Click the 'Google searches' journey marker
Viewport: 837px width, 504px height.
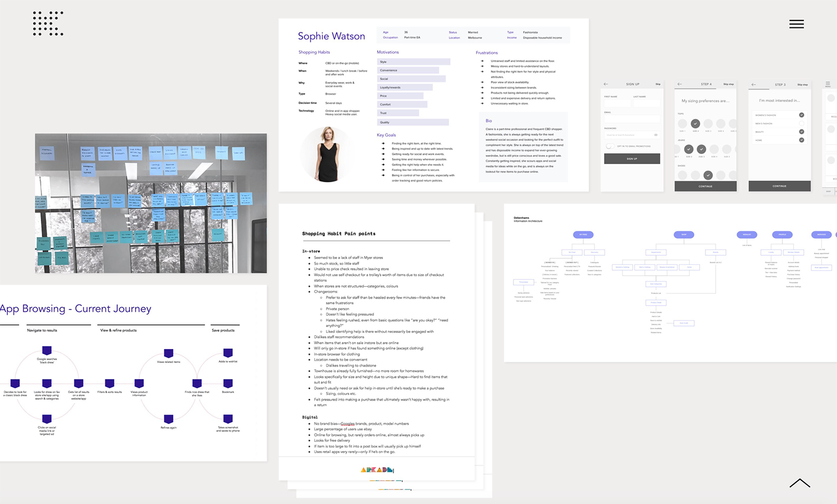(47, 350)
